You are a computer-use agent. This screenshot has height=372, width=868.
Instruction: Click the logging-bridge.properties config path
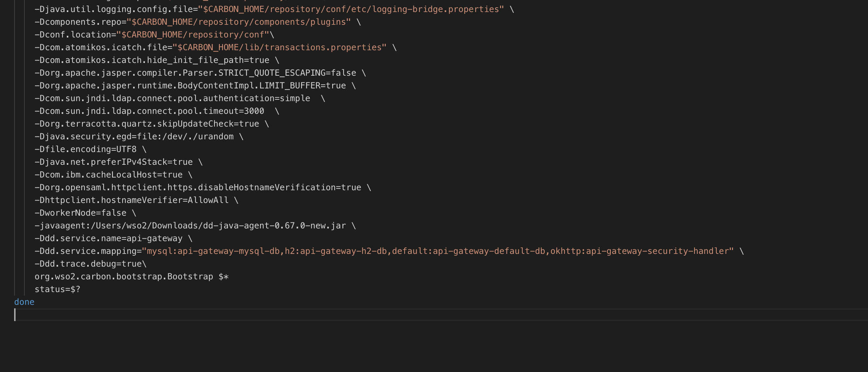[350, 9]
